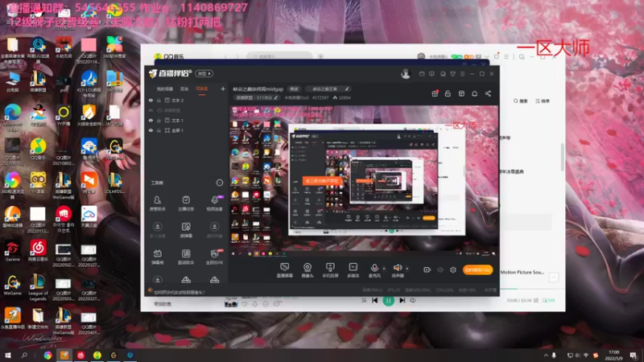Screen dimensions: 644x362
Task: Click the 修改 button beside stream title
Action: tap(294, 88)
